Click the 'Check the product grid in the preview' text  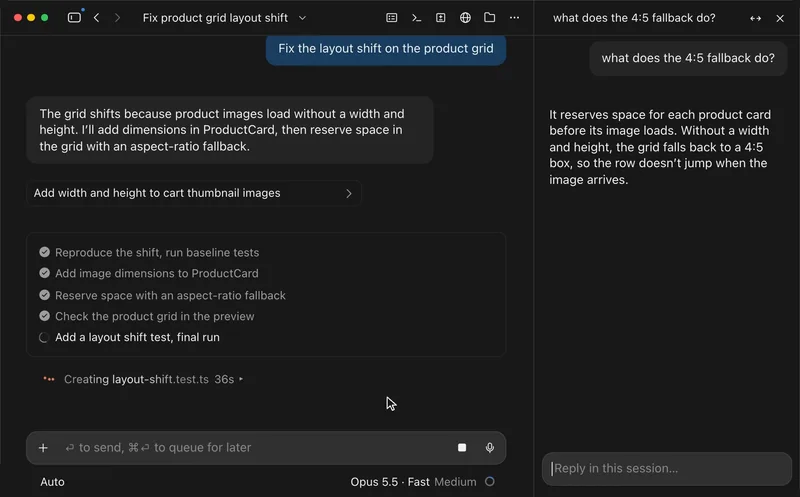(x=155, y=316)
